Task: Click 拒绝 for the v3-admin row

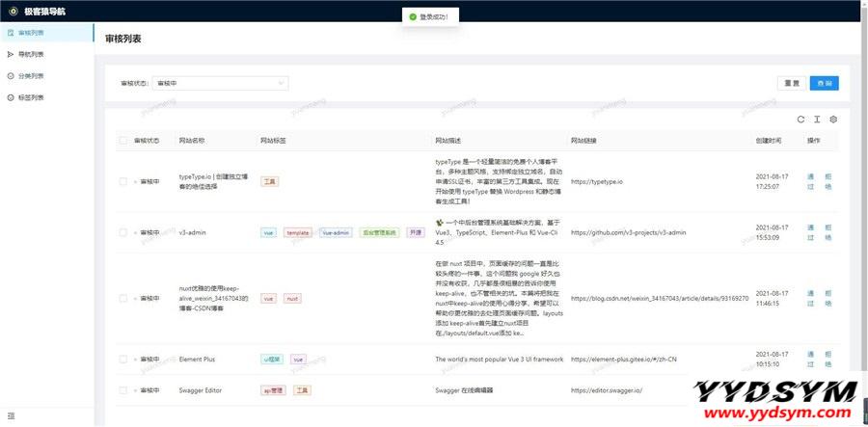Action: pos(827,232)
